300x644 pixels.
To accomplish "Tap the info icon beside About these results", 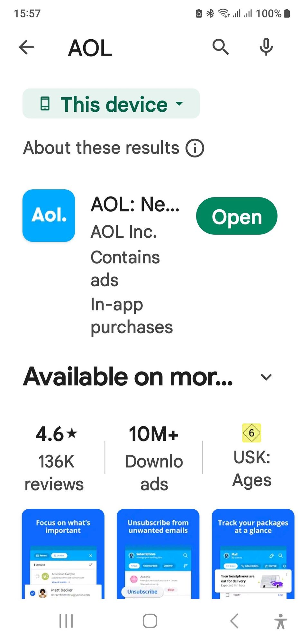I will click(195, 148).
